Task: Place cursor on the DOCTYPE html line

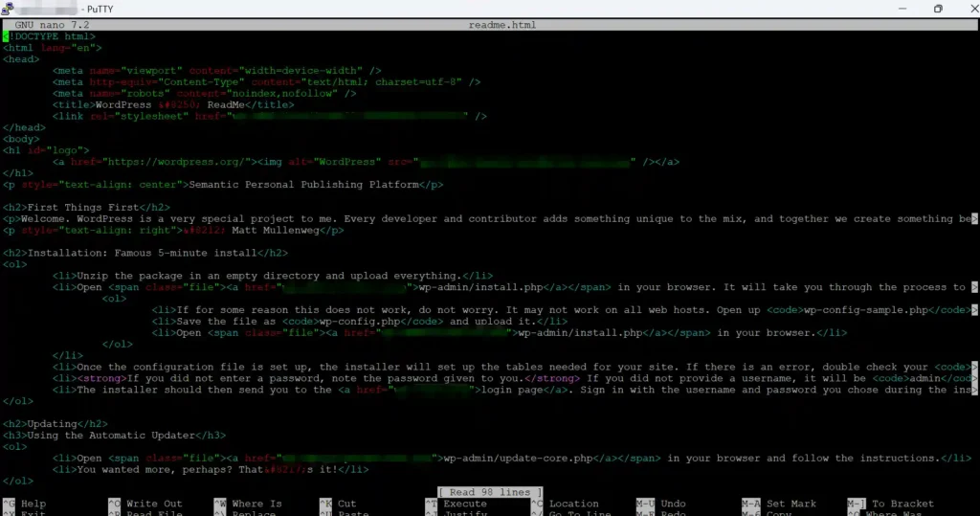Action: click(50, 36)
